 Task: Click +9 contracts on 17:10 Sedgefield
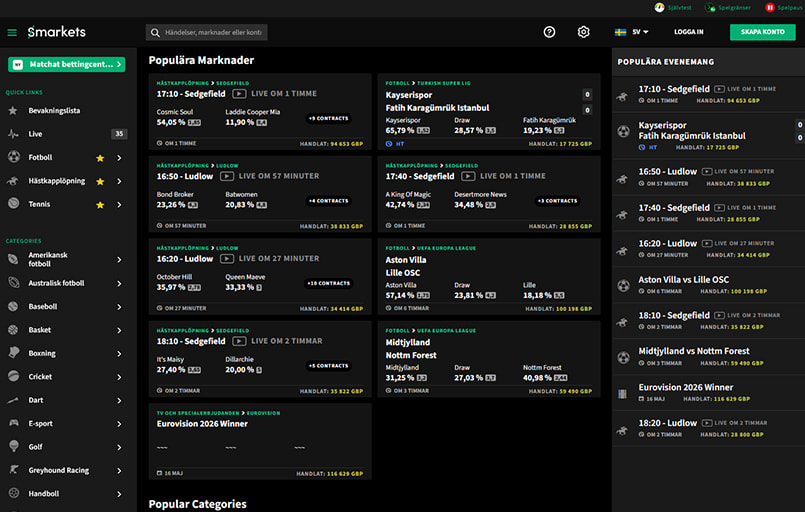(x=329, y=119)
